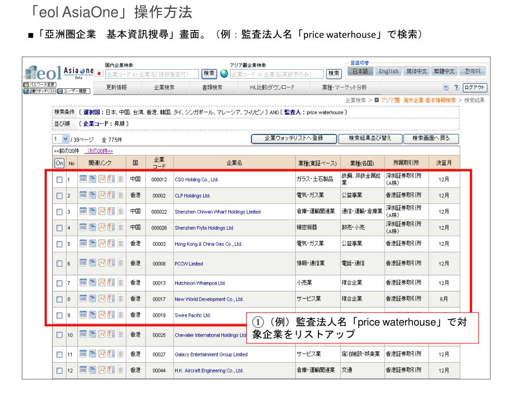
Task: Click the line chart icon for CSG Holding
Action: [x=102, y=179]
